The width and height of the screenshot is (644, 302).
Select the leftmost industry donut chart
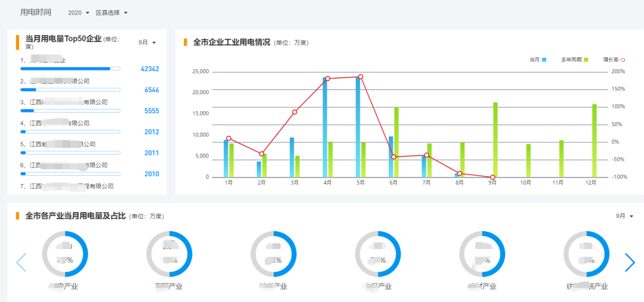65,254
